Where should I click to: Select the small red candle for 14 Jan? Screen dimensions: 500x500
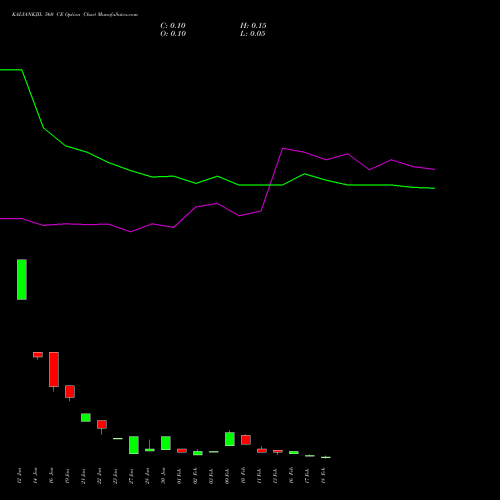click(x=38, y=355)
